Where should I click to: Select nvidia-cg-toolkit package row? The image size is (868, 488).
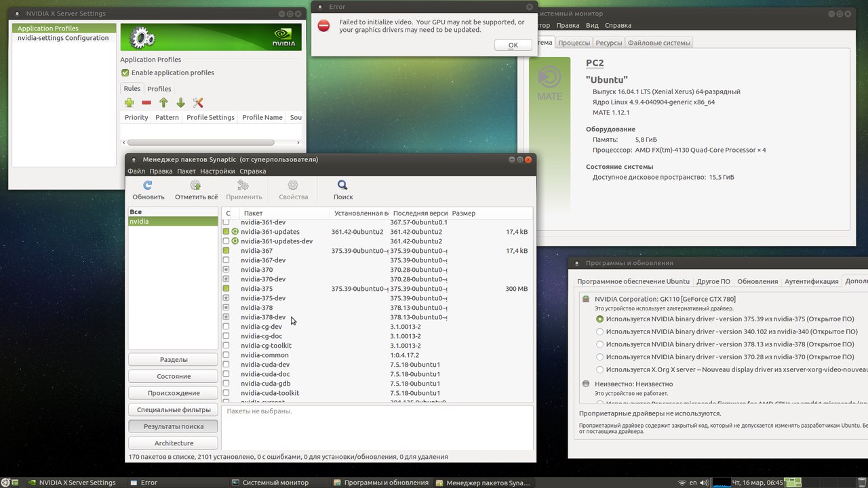(x=377, y=346)
